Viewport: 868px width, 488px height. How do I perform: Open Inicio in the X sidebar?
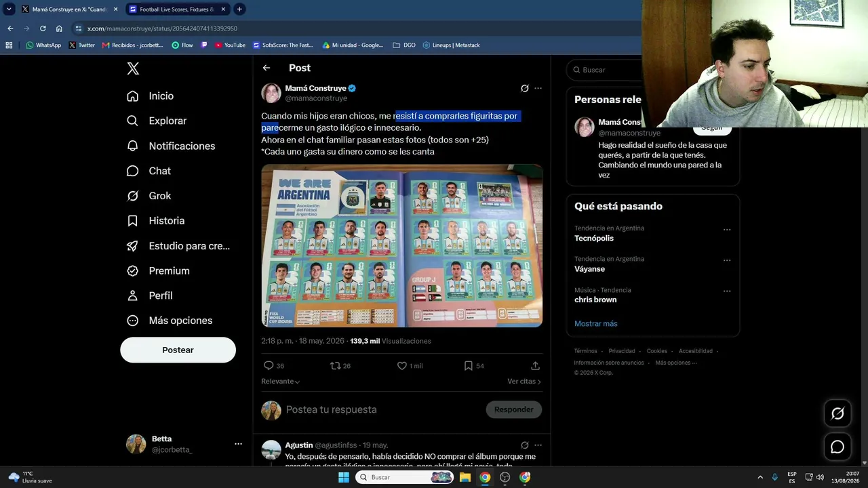click(151, 96)
